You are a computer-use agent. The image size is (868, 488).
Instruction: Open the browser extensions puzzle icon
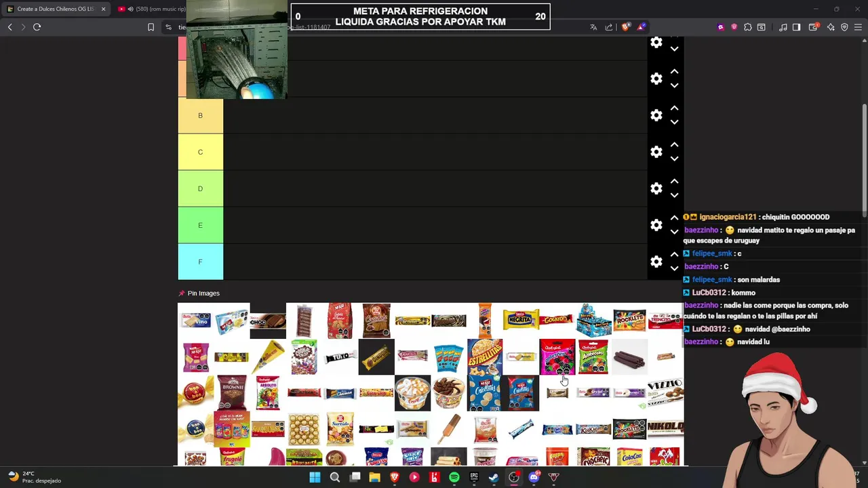coord(747,27)
